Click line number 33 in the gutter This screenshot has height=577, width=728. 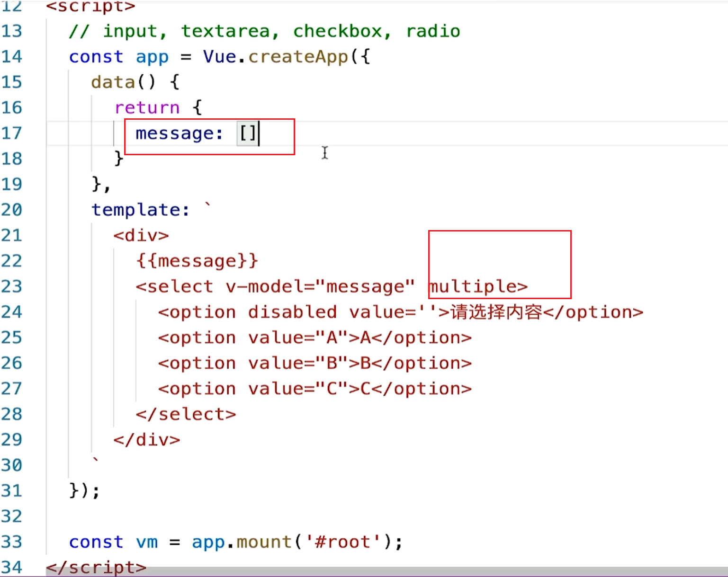tap(11, 542)
